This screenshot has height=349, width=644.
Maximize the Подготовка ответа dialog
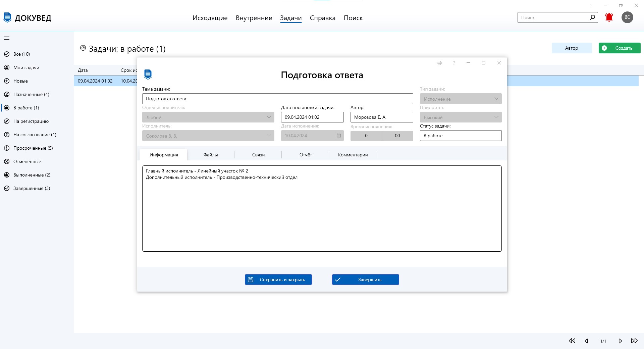tap(484, 63)
